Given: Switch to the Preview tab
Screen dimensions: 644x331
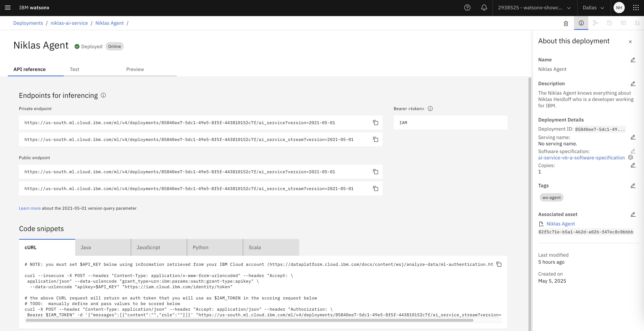Looking at the screenshot, I should click(148, 70).
